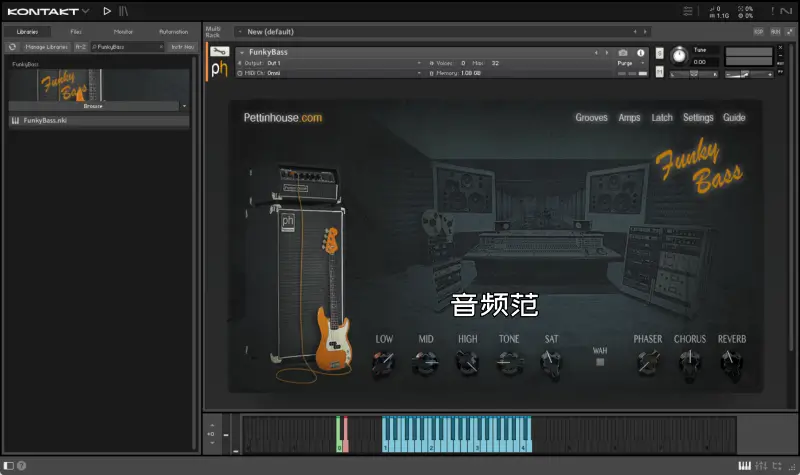Click the ph instrument logo icon
The height and width of the screenshot is (475, 800).
[x=219, y=69]
